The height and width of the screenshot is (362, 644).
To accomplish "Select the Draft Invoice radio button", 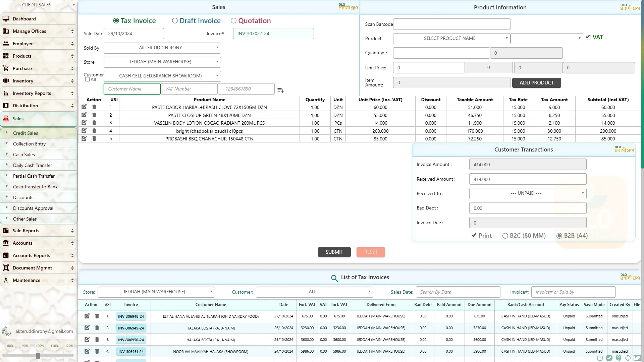I will tap(175, 21).
